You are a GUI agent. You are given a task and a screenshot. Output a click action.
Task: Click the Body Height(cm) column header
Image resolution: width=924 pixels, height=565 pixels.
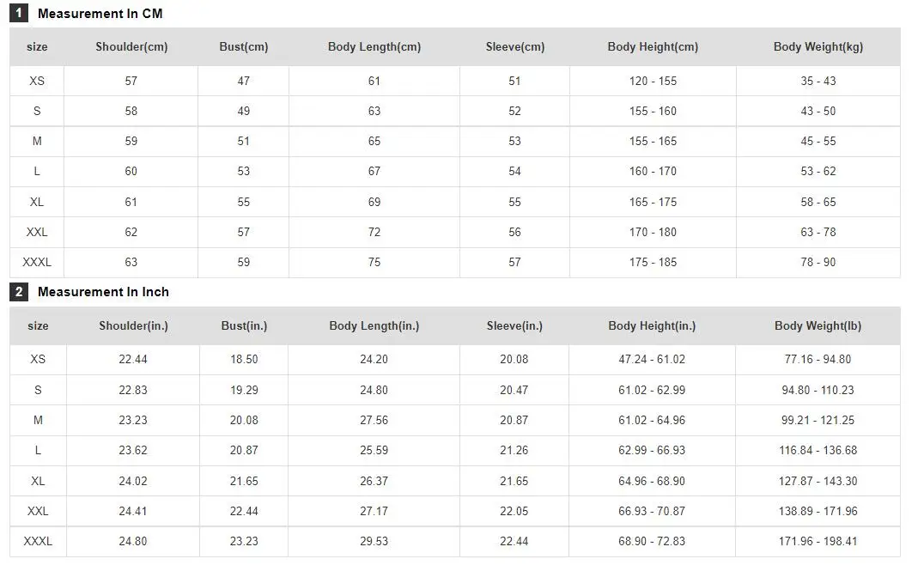pyautogui.click(x=653, y=46)
